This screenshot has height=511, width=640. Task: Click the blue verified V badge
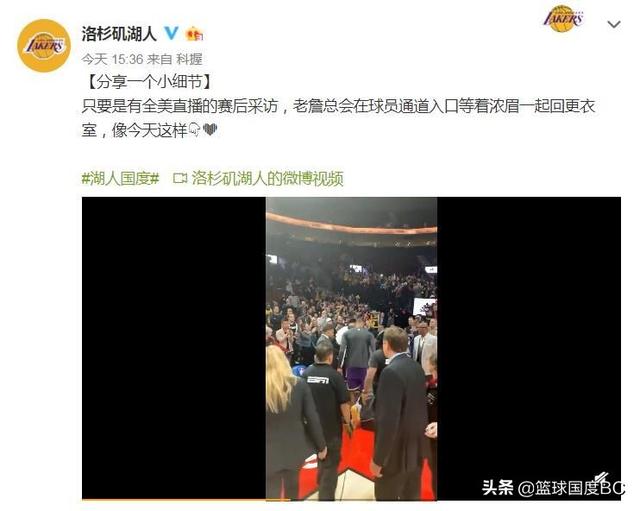[x=171, y=33]
